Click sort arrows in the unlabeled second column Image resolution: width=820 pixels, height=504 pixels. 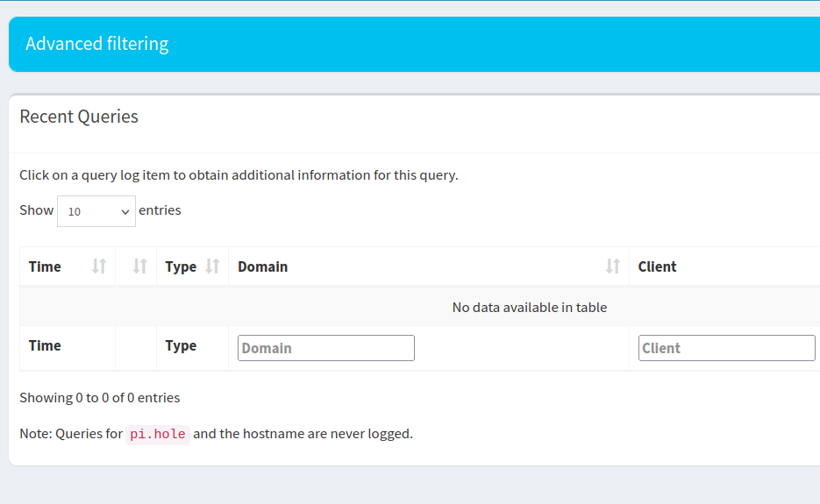click(x=139, y=266)
